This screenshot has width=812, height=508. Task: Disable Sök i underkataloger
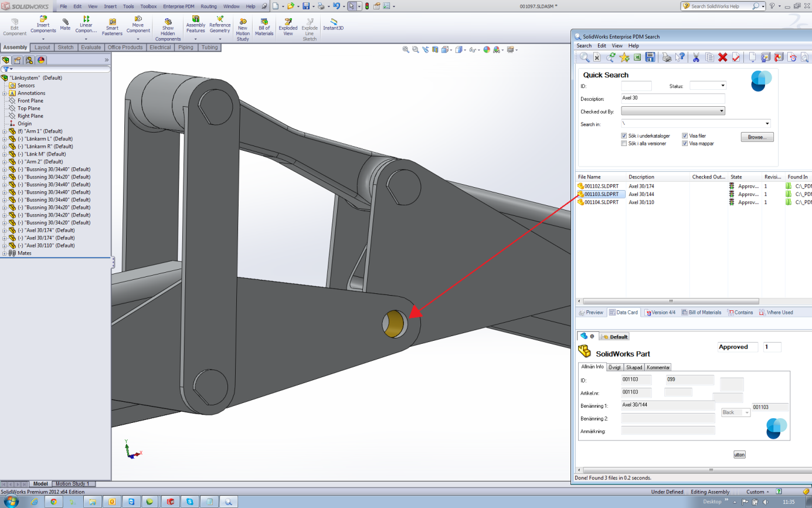tap(624, 136)
